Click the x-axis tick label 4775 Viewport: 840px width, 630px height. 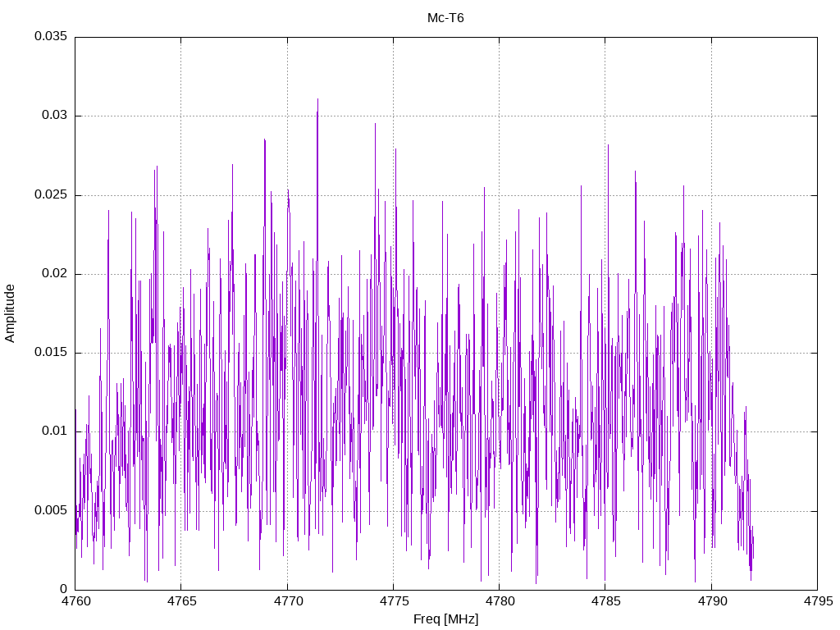point(394,601)
